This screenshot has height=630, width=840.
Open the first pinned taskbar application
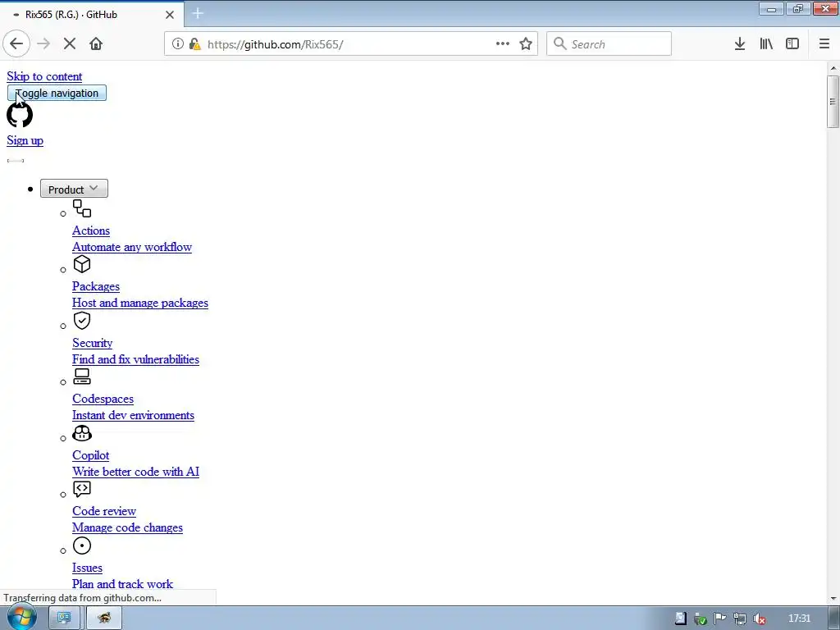click(64, 618)
